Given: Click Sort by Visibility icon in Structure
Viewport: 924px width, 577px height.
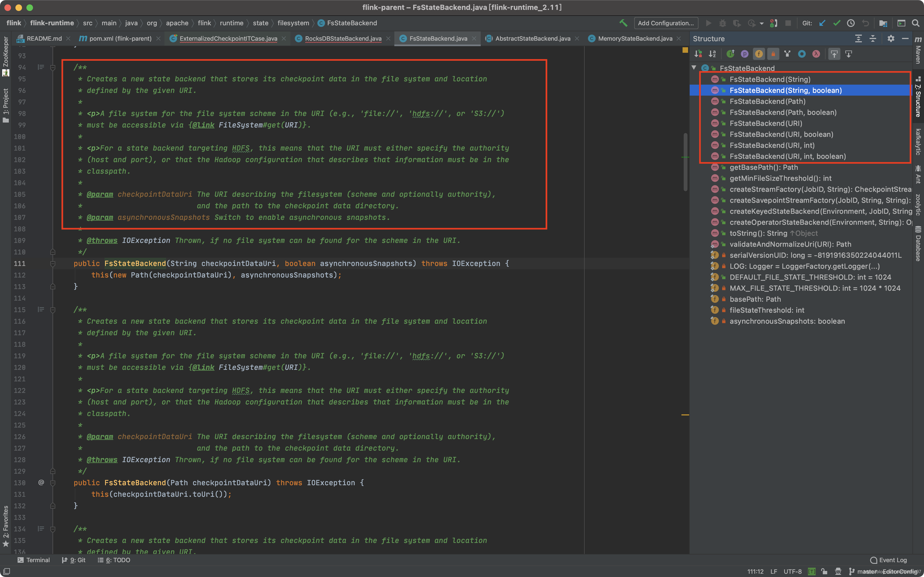Looking at the screenshot, I should pyautogui.click(x=698, y=54).
